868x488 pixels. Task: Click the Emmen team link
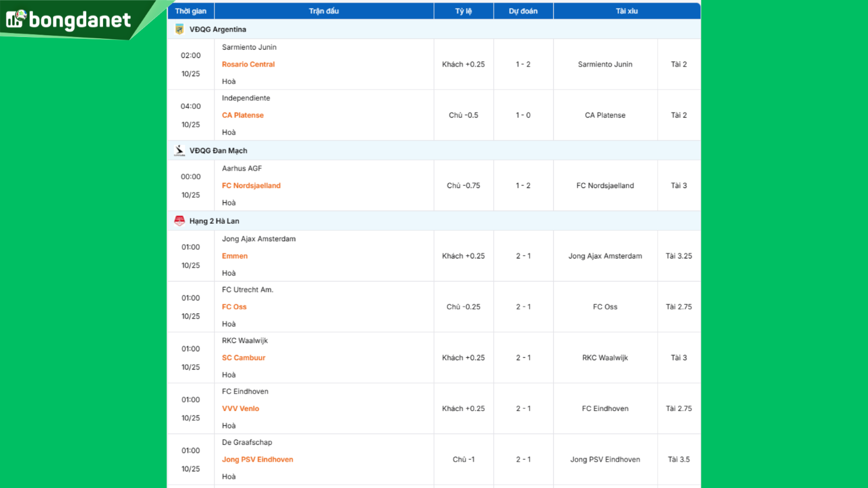click(x=234, y=256)
